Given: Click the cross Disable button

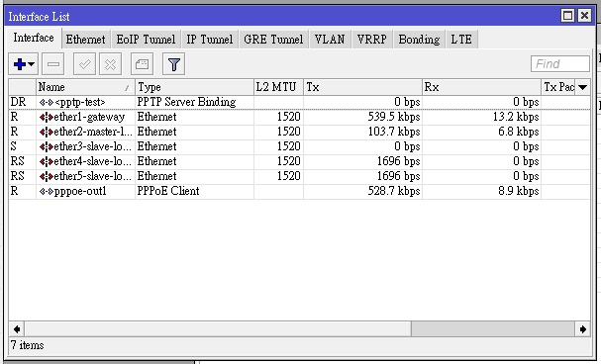Looking at the screenshot, I should [110, 64].
